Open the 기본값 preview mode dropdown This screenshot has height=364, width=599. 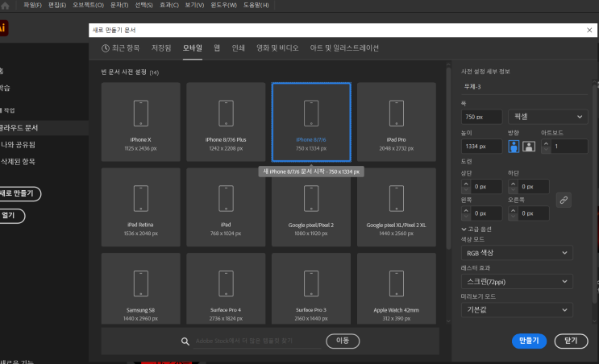tap(517, 310)
